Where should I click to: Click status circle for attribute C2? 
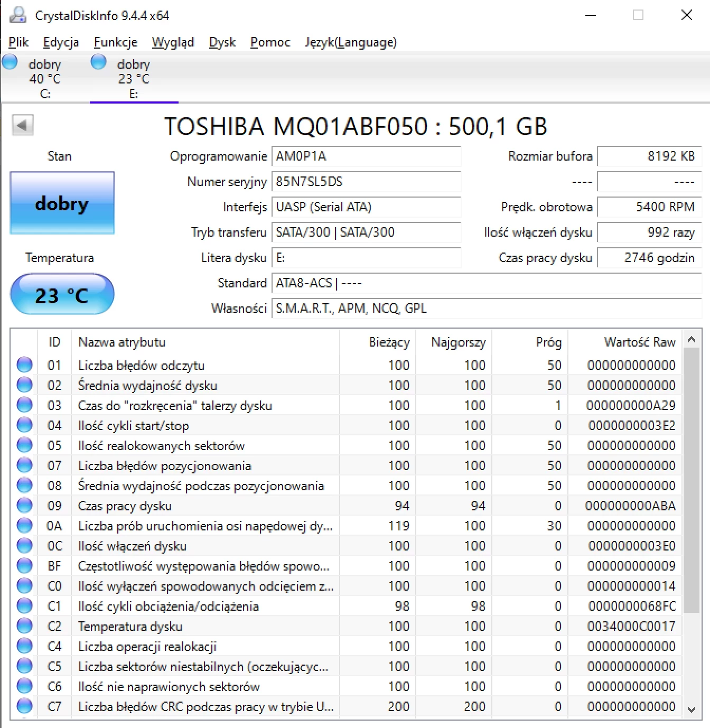pyautogui.click(x=24, y=626)
